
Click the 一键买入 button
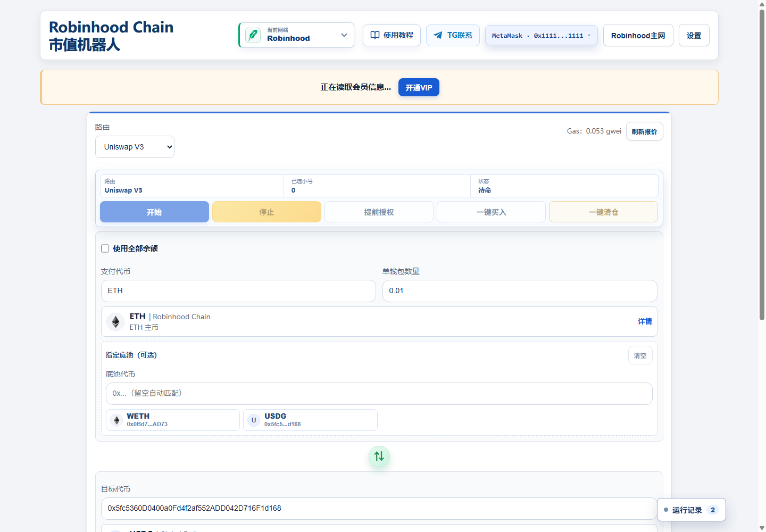pos(491,212)
